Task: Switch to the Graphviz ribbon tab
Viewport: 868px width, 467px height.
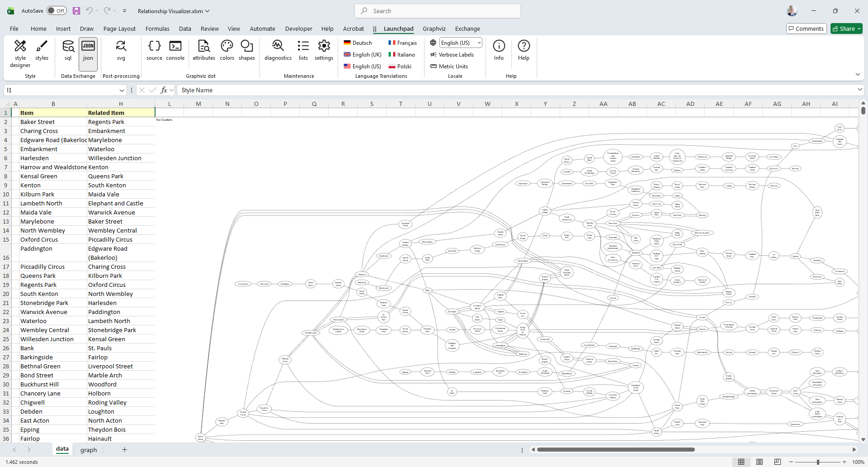Action: (434, 29)
